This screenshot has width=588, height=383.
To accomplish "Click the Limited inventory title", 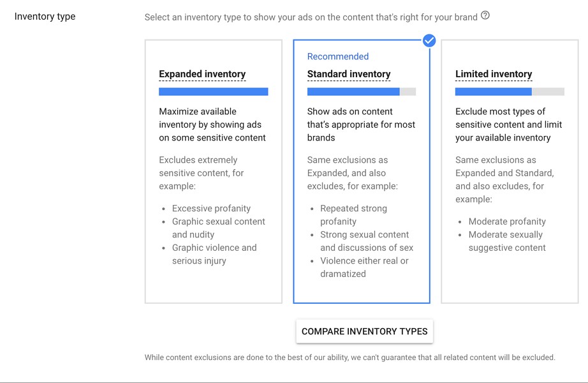I will point(494,74).
